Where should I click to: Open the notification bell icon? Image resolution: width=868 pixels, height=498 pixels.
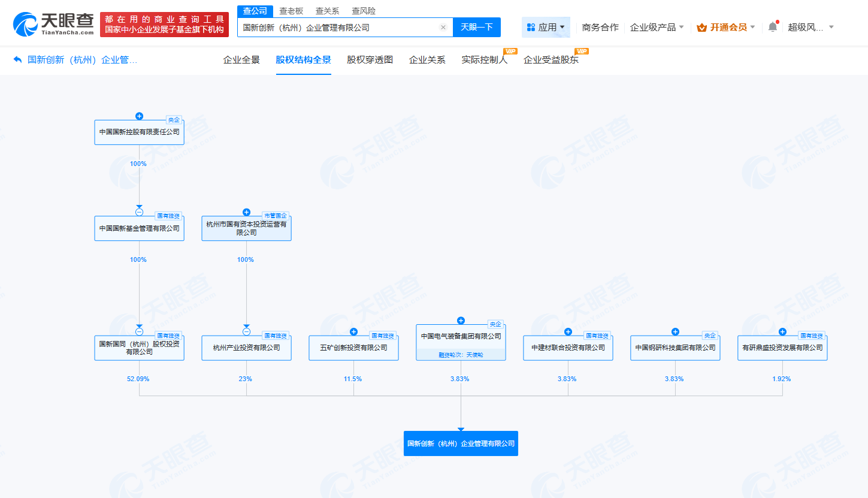pos(772,27)
